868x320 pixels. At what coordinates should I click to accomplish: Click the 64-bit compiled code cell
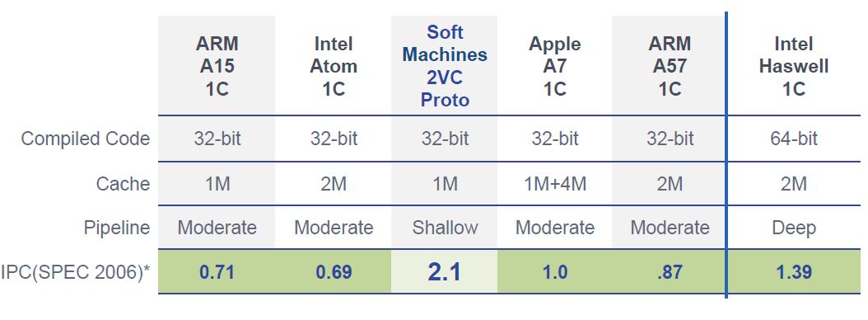pyautogui.click(x=794, y=139)
